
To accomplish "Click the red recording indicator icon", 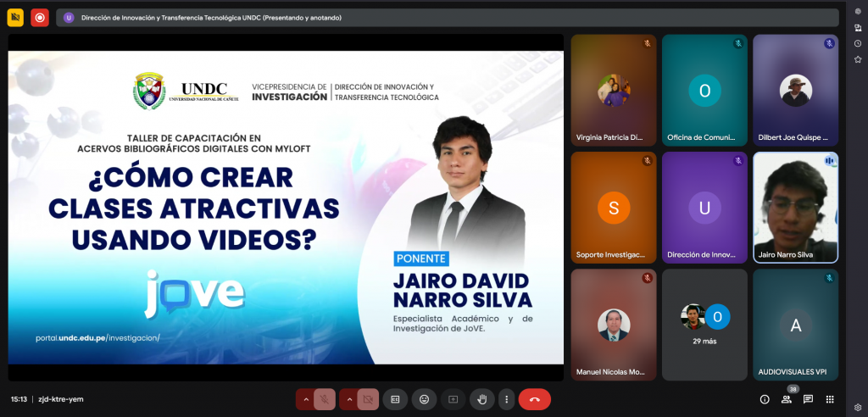I will coord(40,18).
